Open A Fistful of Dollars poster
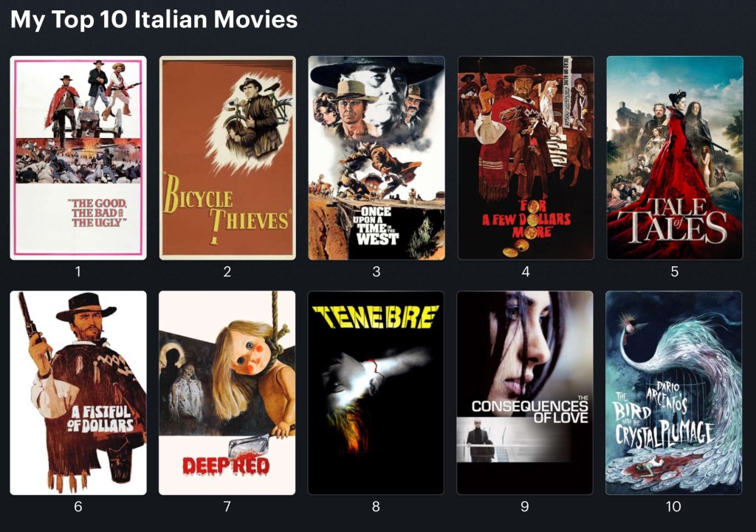 (78, 393)
